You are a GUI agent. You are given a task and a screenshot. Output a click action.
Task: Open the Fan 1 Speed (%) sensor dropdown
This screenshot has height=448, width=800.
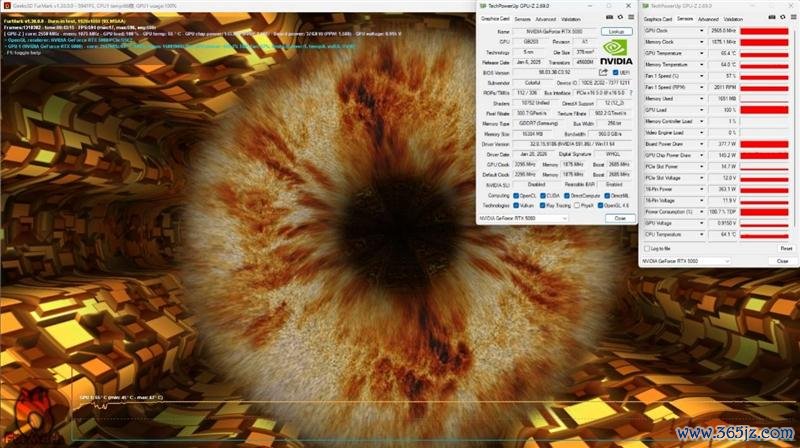702,76
